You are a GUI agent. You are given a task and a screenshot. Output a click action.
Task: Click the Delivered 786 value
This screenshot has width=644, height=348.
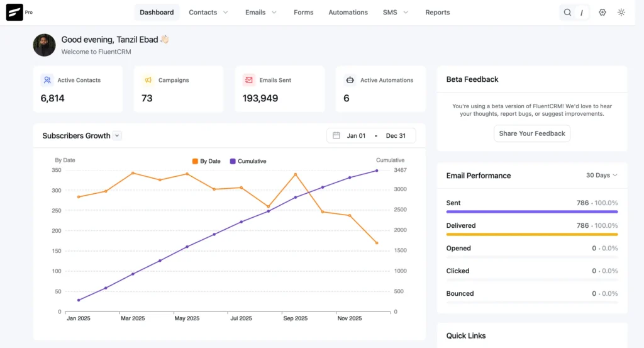(x=582, y=225)
